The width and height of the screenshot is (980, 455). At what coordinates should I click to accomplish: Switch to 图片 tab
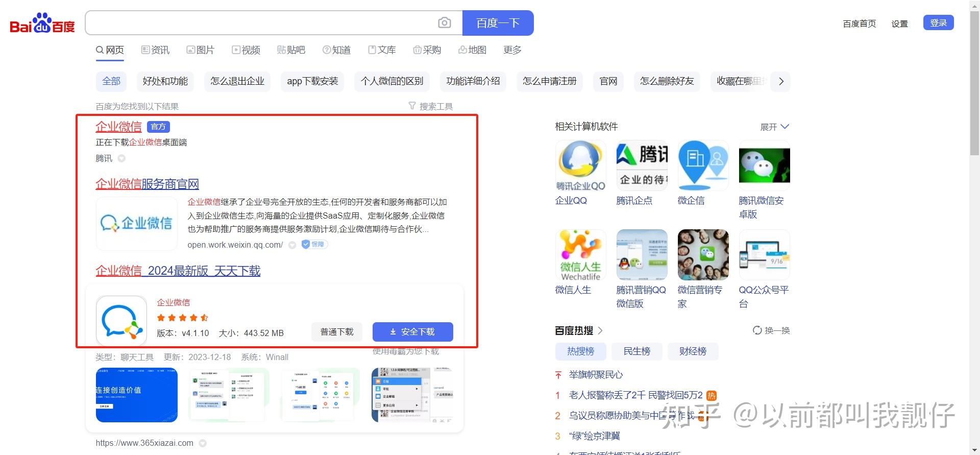click(200, 50)
